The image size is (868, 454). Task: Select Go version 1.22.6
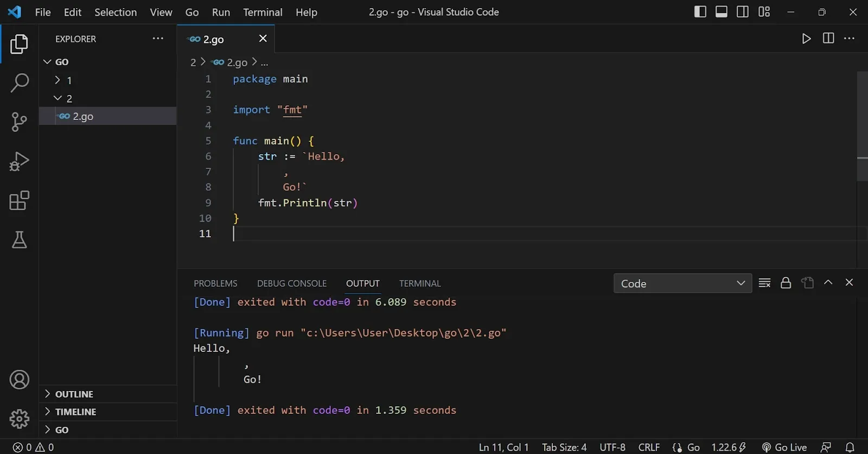[x=729, y=447]
